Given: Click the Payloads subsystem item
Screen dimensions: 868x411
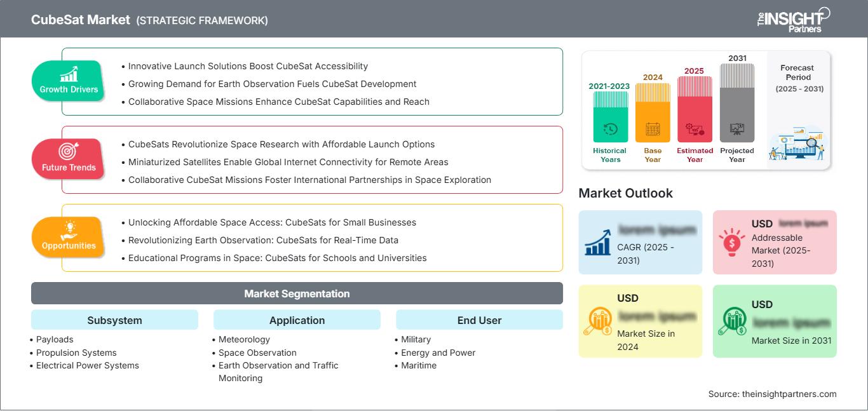Looking at the screenshot, I should 55,340.
